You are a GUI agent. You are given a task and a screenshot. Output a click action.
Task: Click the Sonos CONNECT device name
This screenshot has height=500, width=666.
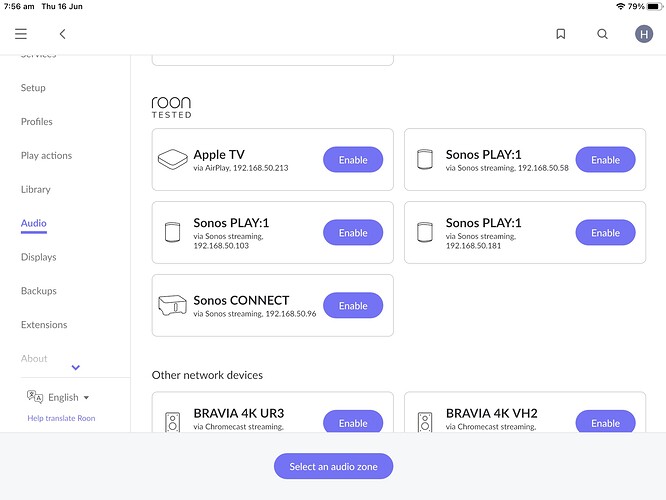tap(241, 300)
